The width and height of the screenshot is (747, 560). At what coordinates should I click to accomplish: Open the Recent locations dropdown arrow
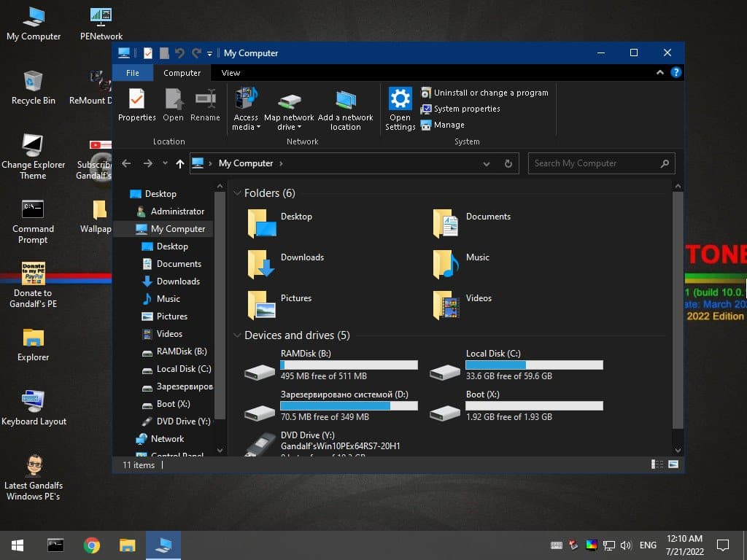[x=165, y=163]
